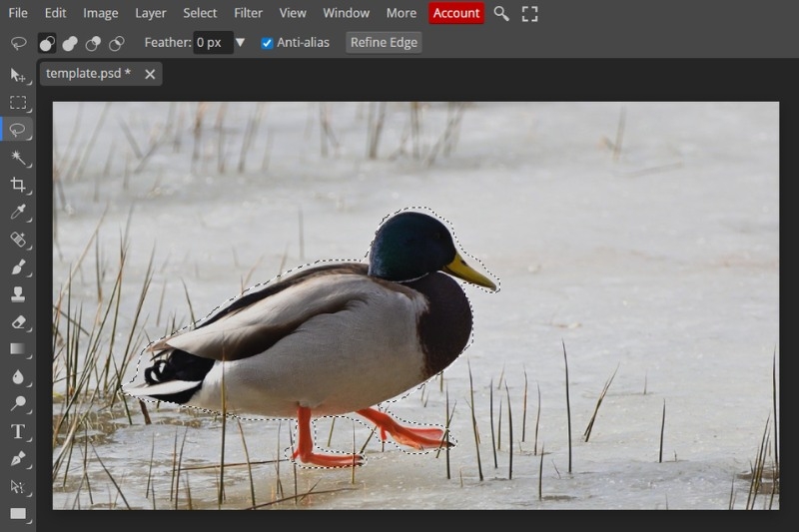
Task: Open the Filter menu
Action: (x=248, y=13)
